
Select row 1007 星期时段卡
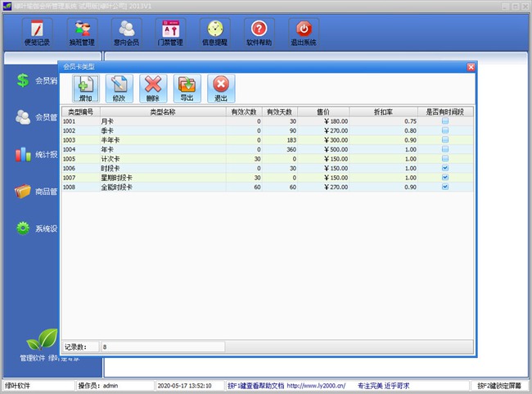point(268,178)
